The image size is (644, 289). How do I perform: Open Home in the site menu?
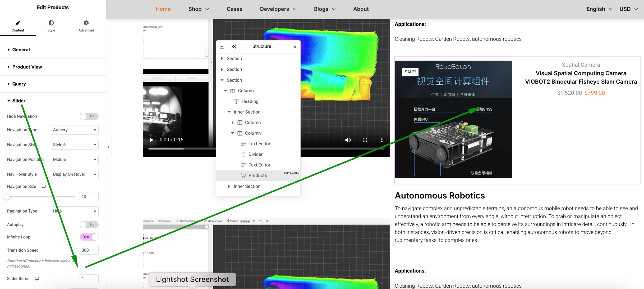163,9
